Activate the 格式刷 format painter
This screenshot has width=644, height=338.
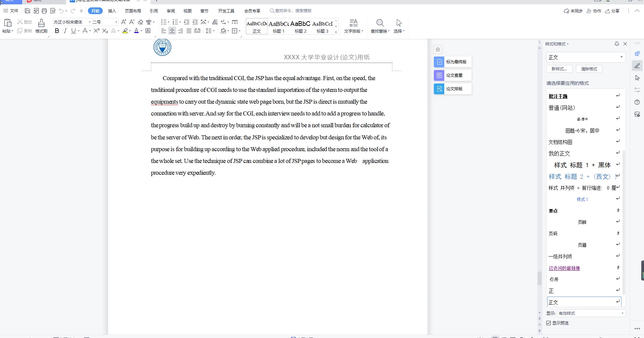[x=41, y=26]
